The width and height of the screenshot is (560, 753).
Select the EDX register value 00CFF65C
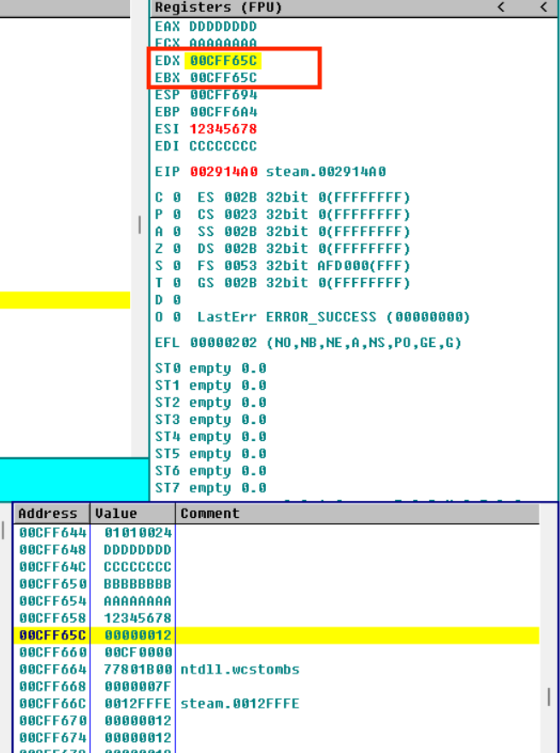[x=222, y=61]
